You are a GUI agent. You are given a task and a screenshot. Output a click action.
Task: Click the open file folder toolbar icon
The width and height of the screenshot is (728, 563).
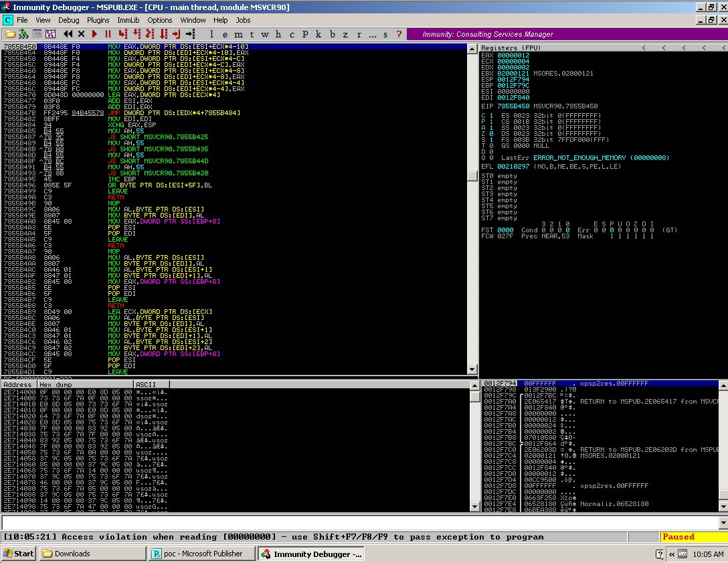(x=10, y=34)
